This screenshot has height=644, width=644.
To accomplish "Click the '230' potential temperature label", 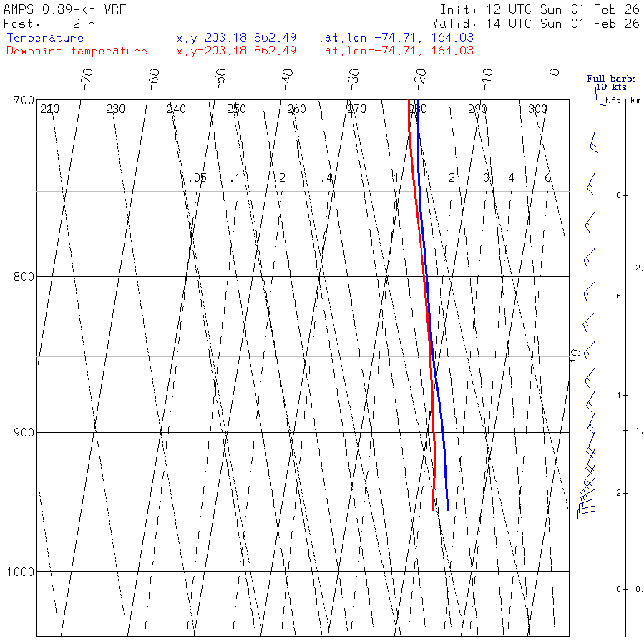I will (115, 109).
